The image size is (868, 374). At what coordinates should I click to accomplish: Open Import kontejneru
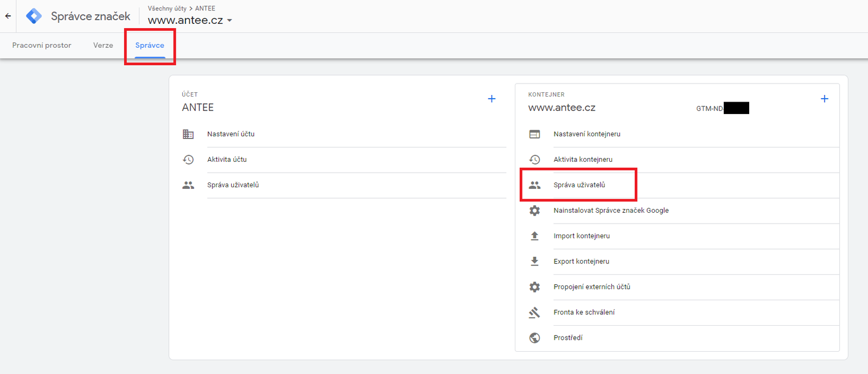(x=582, y=236)
